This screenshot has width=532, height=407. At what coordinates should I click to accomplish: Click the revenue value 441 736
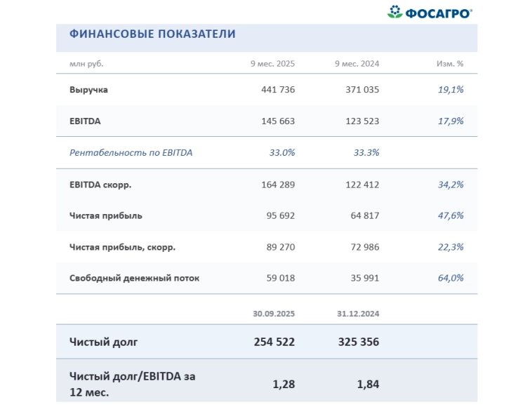[277, 90]
